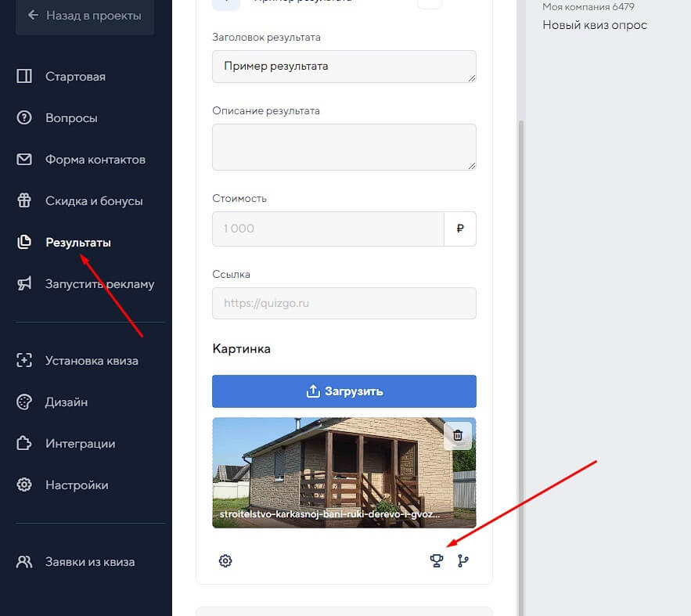Open Форма контактов in the sidebar
Image resolution: width=691 pixels, height=616 pixels.
[x=95, y=160]
